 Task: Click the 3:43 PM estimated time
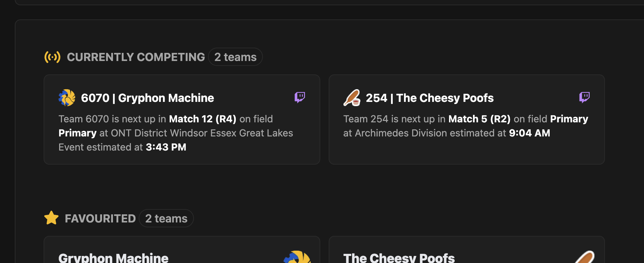[166, 147]
